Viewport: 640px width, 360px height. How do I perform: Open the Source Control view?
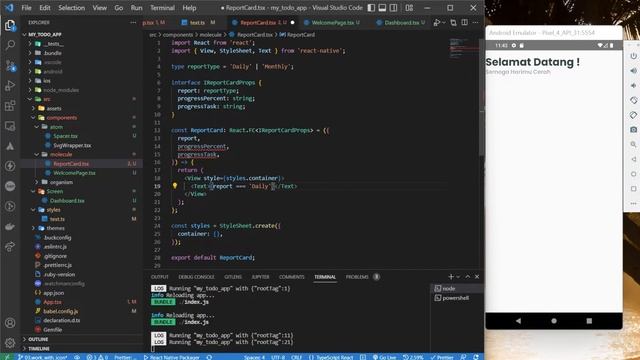pyautogui.click(x=10, y=65)
